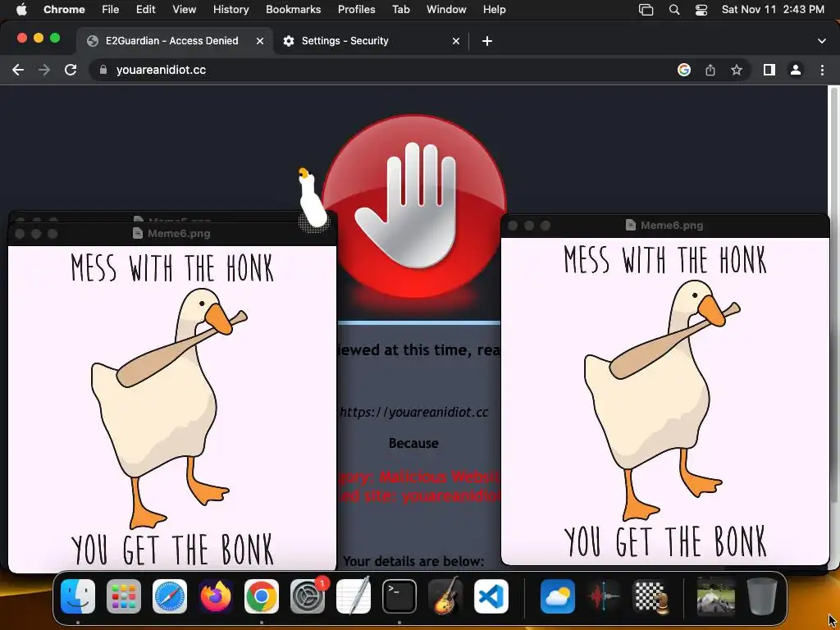Launch Safari from the Dock
The width and height of the screenshot is (840, 630).
(x=170, y=596)
